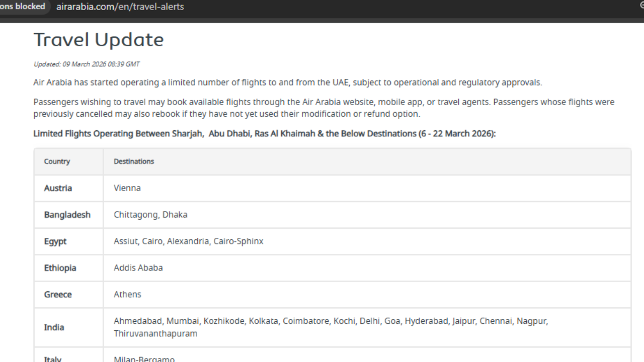
Task: Click the Chittagong, Dhaka destinations cell
Action: [x=150, y=215]
